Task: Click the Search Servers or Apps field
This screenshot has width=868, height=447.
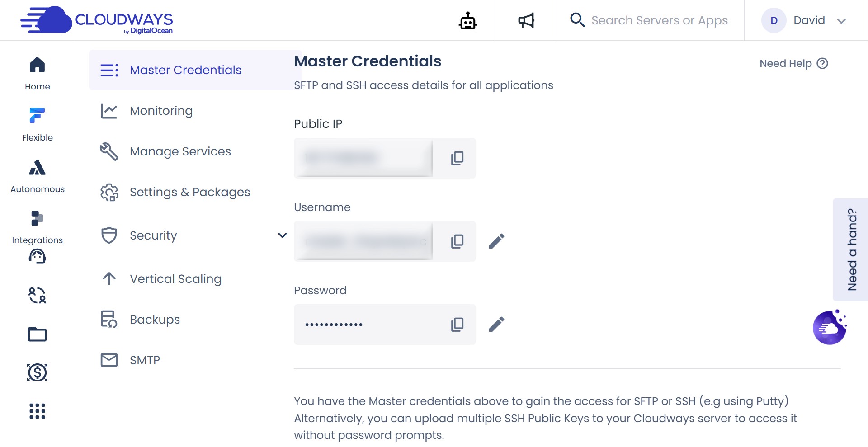Action: pyautogui.click(x=660, y=20)
